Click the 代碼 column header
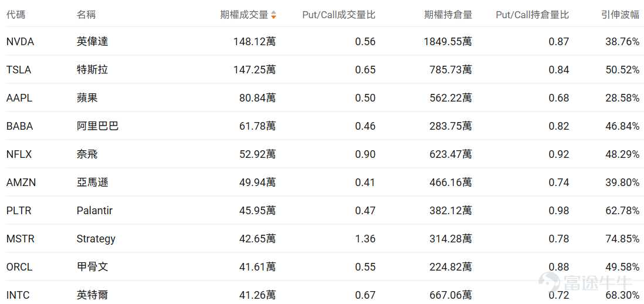The image size is (644, 304). (x=16, y=15)
